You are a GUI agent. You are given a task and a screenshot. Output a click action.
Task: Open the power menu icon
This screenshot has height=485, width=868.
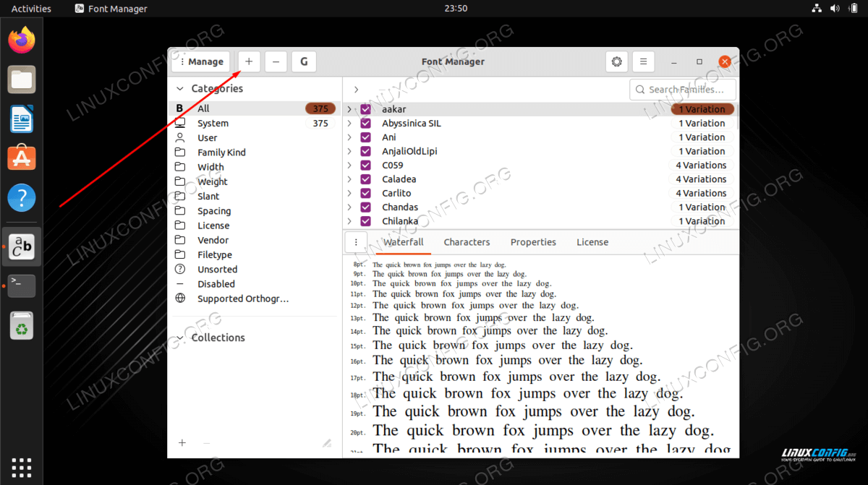pyautogui.click(x=853, y=9)
